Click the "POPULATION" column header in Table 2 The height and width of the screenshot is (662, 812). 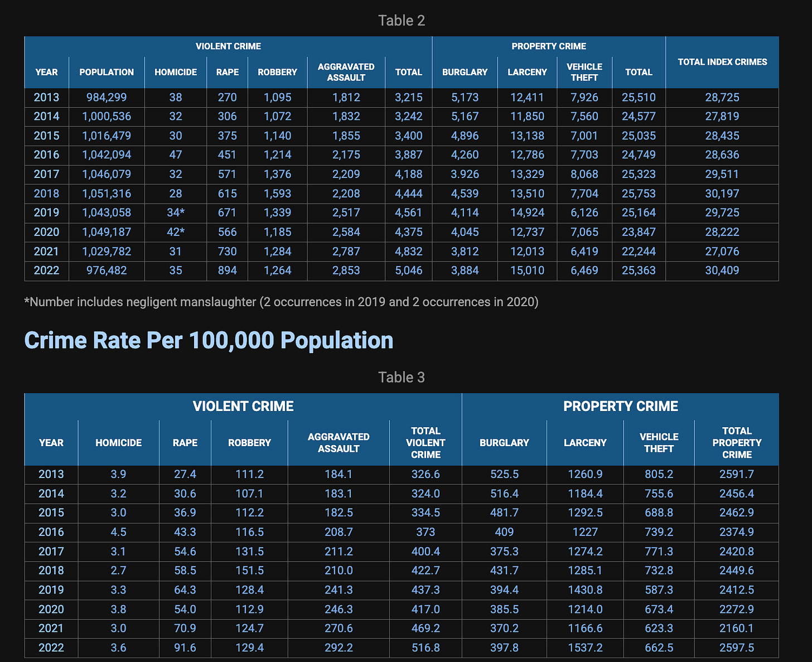[x=107, y=72]
